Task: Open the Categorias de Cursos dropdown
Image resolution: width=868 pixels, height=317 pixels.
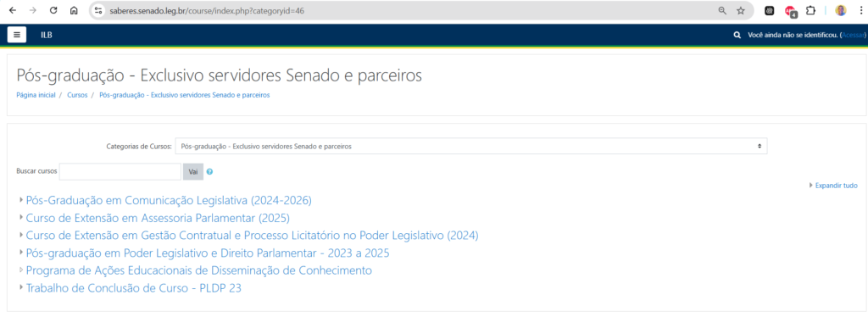Action: (471, 146)
